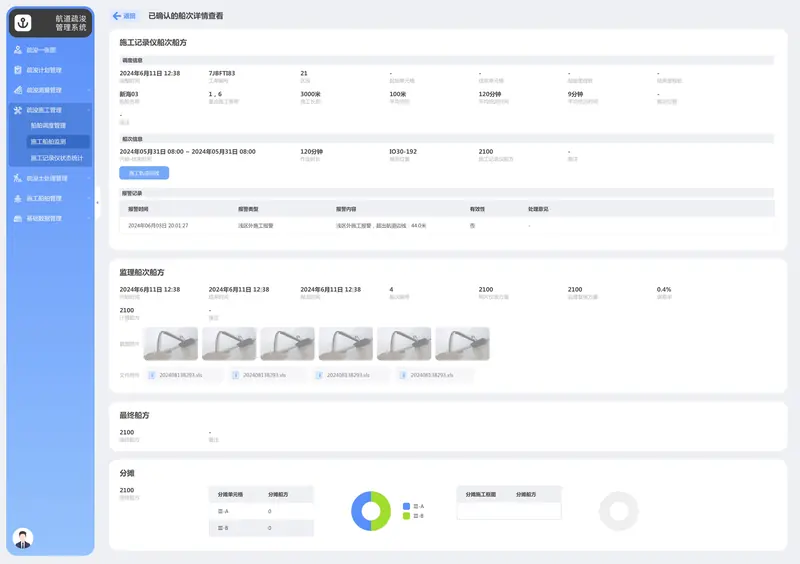Click file icon of third xls attachment
The image size is (800, 564).
coord(319,375)
